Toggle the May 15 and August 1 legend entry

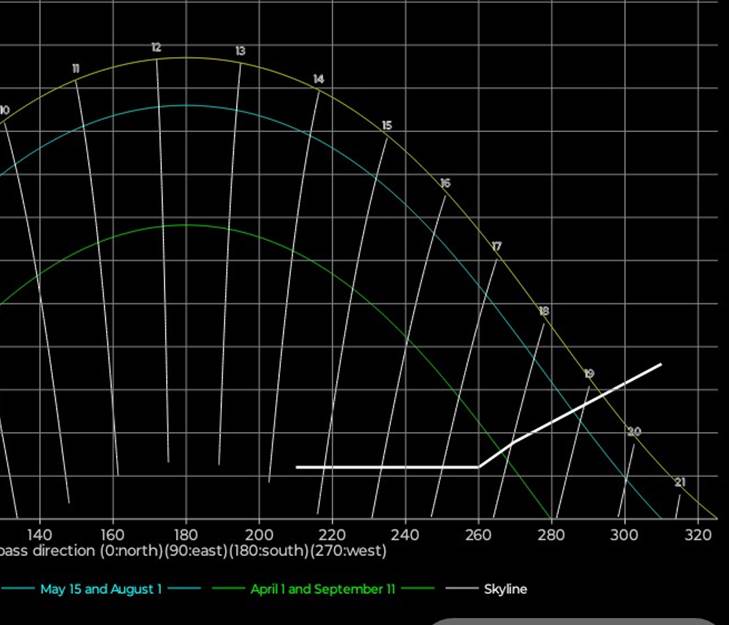pyautogui.click(x=101, y=589)
